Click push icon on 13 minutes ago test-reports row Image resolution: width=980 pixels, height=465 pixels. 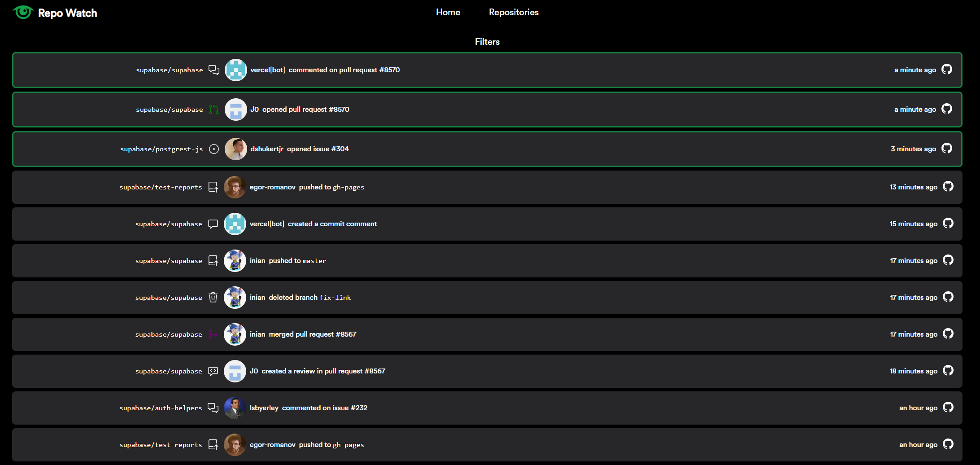click(213, 187)
